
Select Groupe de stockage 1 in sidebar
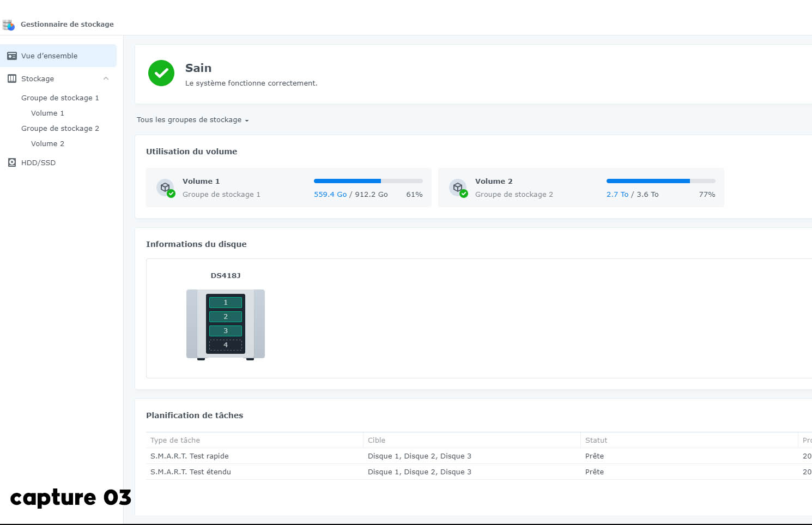(x=60, y=98)
